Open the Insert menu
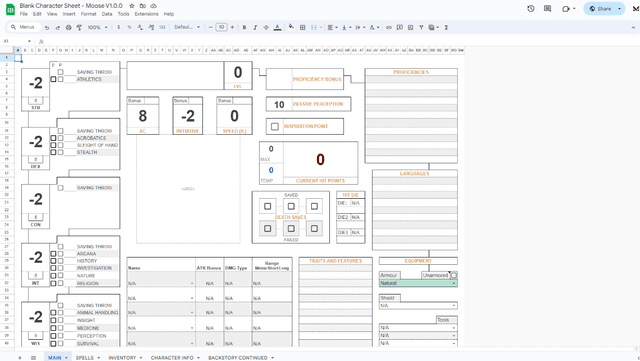 (x=69, y=14)
